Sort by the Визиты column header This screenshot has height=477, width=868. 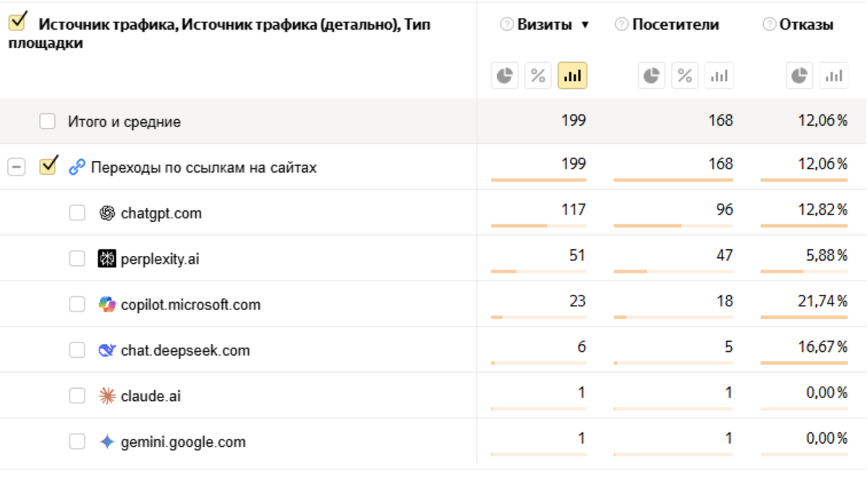click(x=545, y=25)
